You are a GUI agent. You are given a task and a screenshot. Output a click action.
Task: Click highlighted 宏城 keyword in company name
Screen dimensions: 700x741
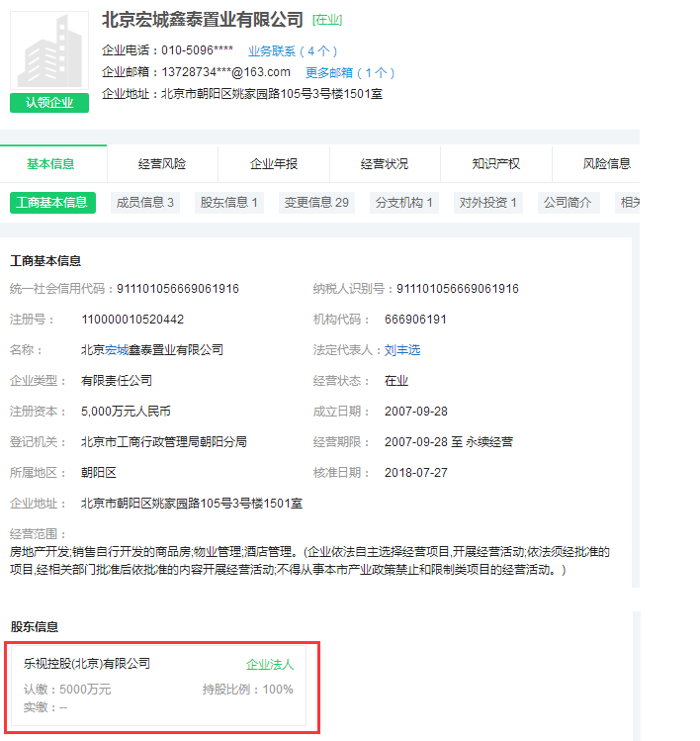pos(117,350)
